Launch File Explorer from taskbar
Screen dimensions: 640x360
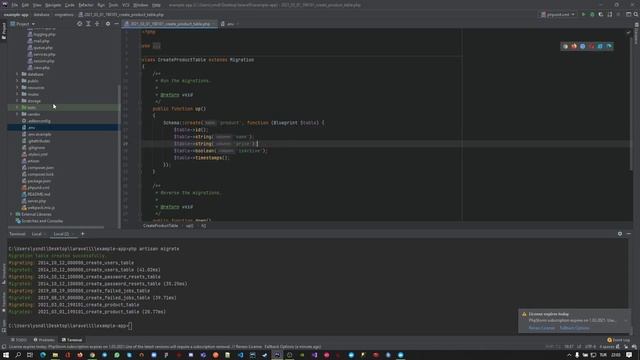click(x=55, y=355)
